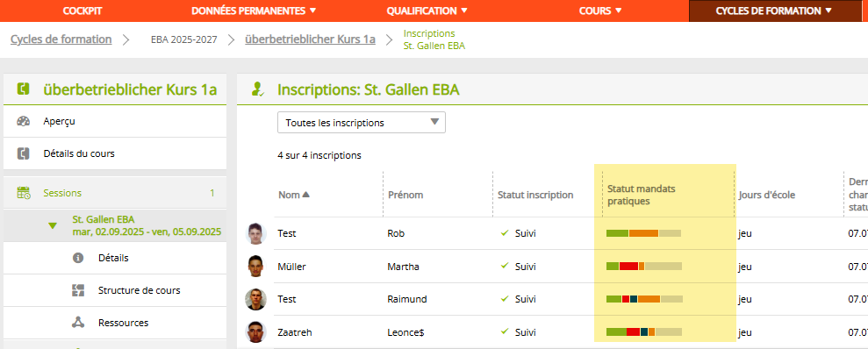The image size is (868, 349).
Task: Click the Ressources network icon
Action: (78, 323)
